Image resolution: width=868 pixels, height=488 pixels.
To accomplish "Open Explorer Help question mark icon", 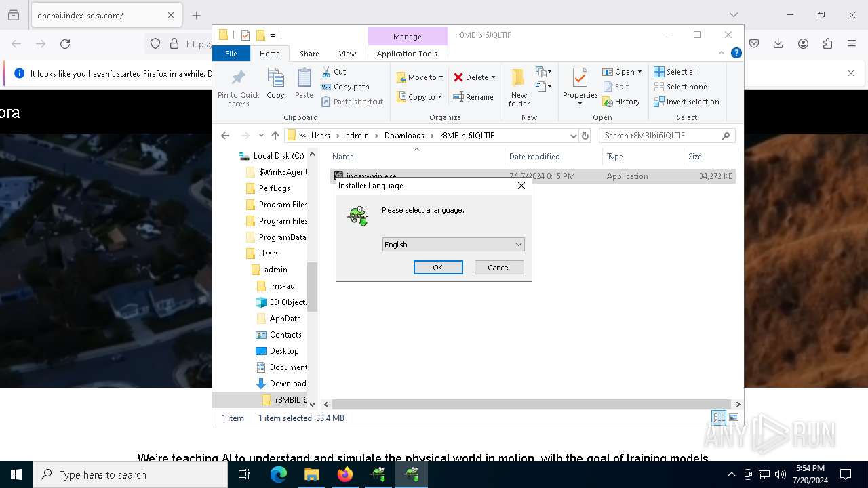I will [736, 53].
